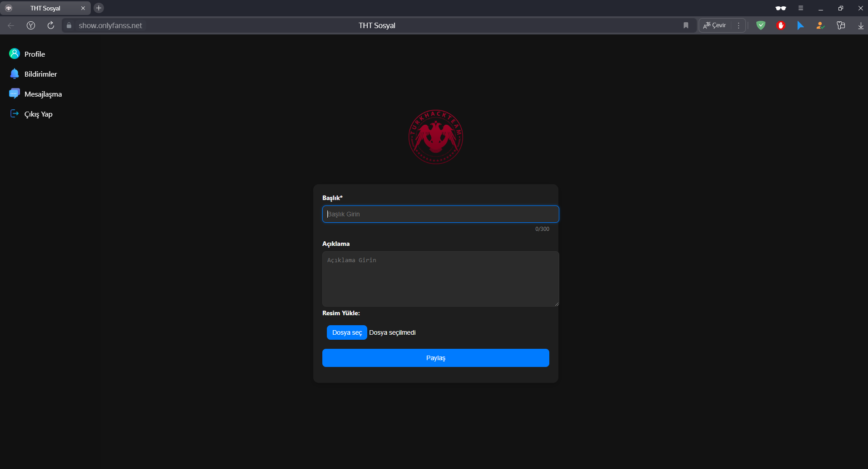Click the Yandex home icon
The width and height of the screenshot is (868, 469).
pyautogui.click(x=31, y=25)
